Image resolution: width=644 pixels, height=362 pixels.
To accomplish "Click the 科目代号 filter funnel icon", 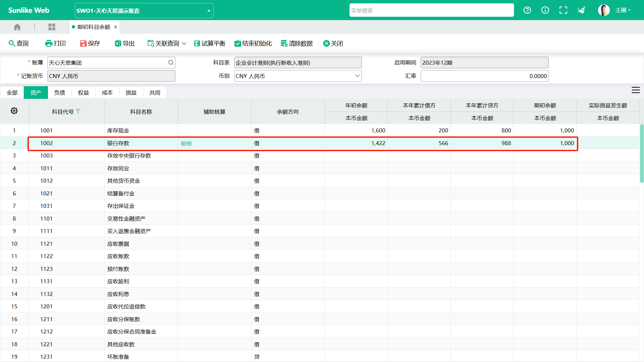I will [78, 112].
